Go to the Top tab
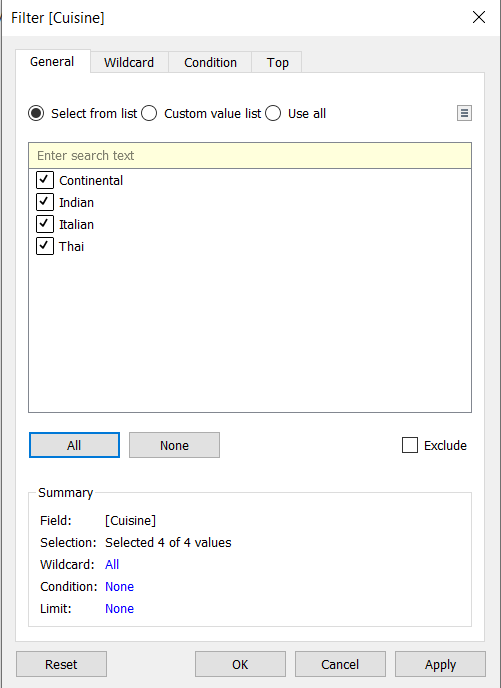The height and width of the screenshot is (688, 501). [277, 62]
